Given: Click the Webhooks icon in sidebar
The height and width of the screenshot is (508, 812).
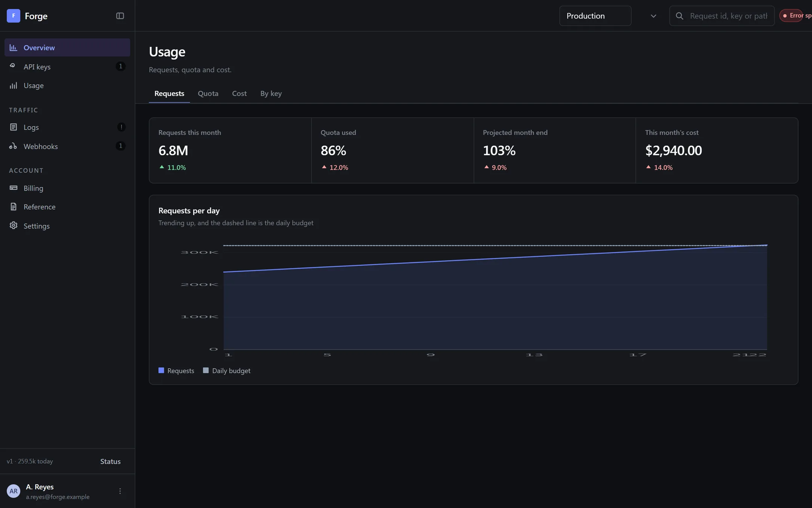Looking at the screenshot, I should 13,146.
